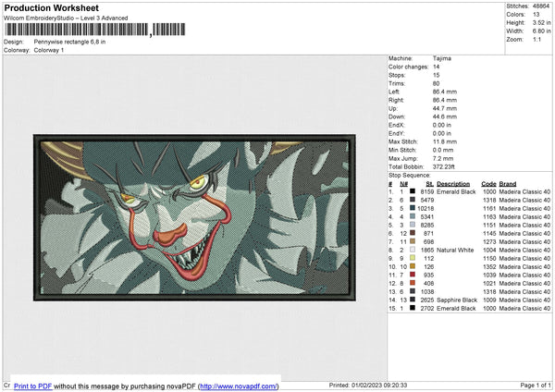Screen dimensions: 555x392
Task: Click the black swatch in stop row 1
Action: point(413,191)
